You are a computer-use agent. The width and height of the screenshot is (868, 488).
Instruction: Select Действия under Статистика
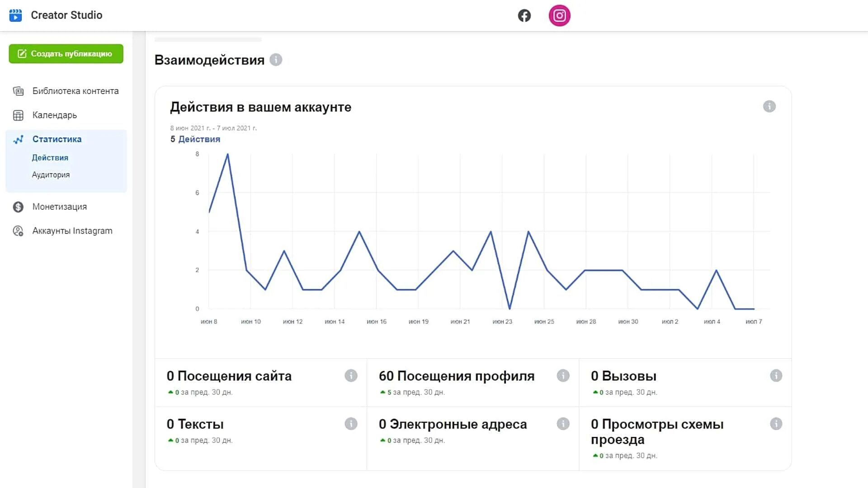pos(50,158)
